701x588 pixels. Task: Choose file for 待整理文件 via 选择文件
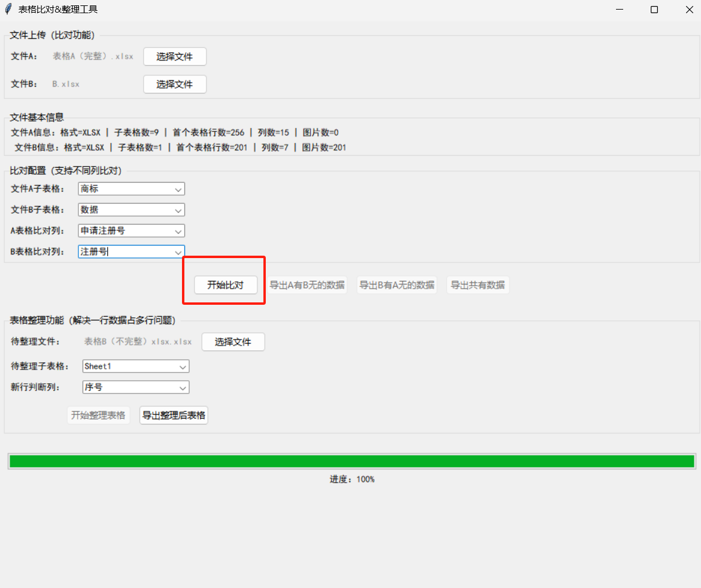[x=233, y=342]
